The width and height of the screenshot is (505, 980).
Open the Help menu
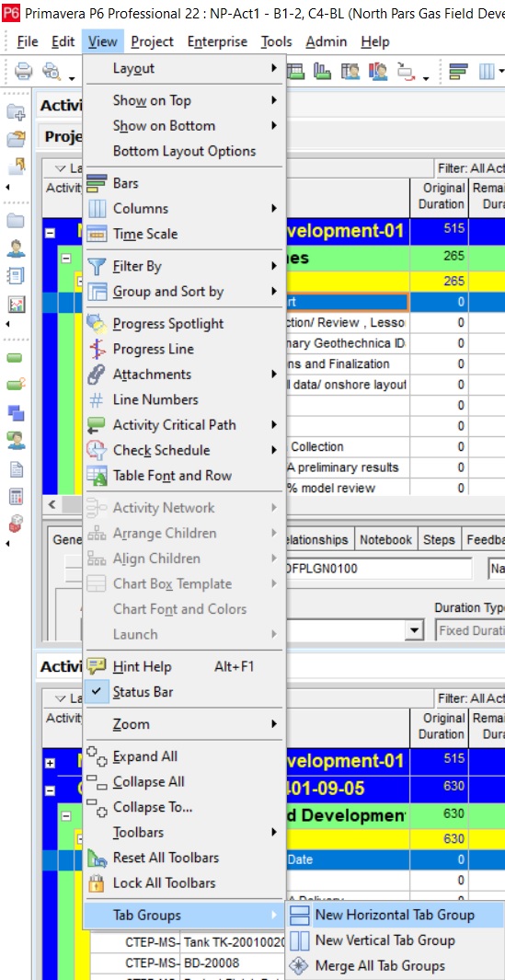click(375, 42)
